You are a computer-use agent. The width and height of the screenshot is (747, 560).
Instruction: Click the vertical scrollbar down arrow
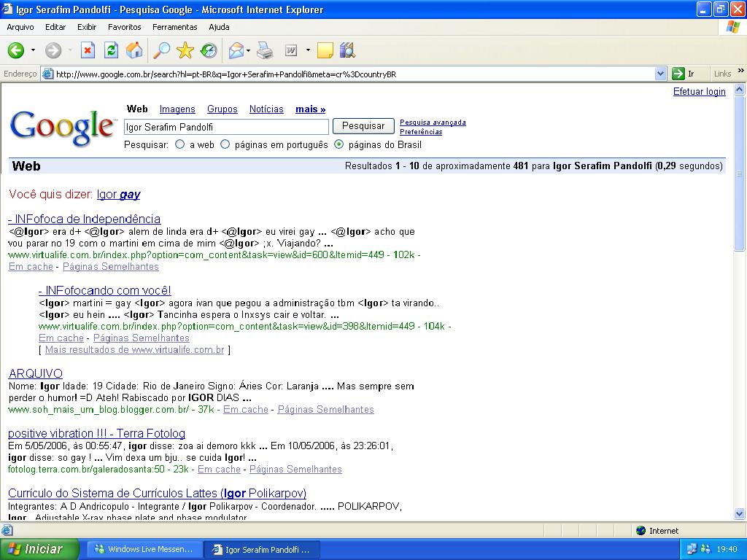[x=740, y=514]
